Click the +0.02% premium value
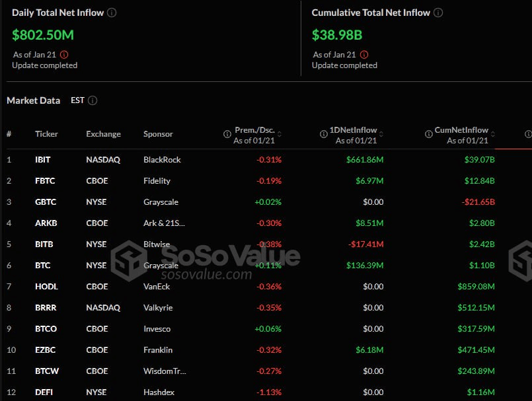 point(268,202)
